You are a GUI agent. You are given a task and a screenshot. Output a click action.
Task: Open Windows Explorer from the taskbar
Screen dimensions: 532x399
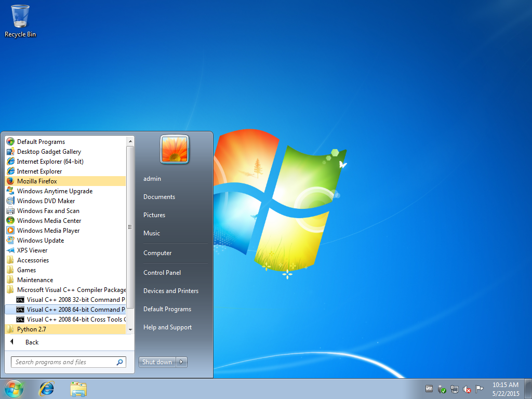coord(78,389)
